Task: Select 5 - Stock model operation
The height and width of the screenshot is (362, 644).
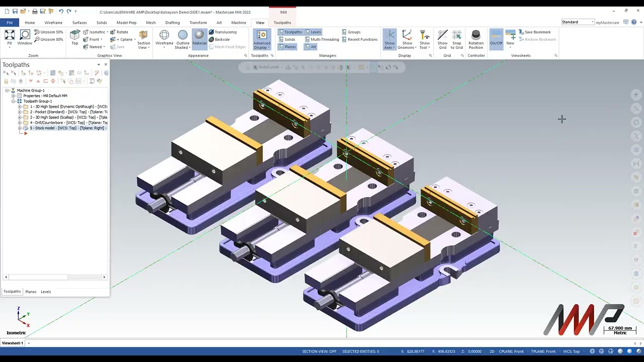Action: click(67, 128)
